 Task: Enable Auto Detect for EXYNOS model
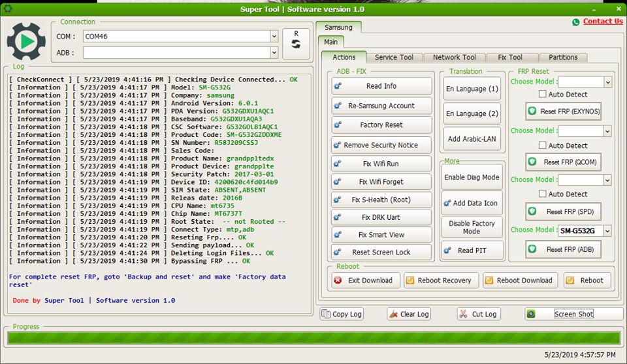tap(543, 95)
